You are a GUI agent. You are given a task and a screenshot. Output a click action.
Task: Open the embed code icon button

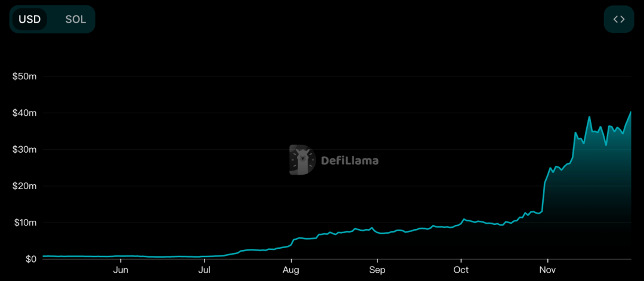619,19
